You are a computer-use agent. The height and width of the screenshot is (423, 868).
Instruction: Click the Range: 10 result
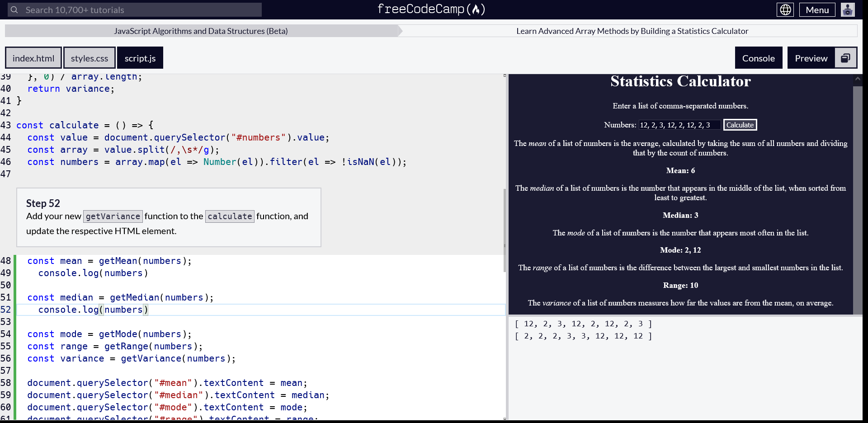pyautogui.click(x=680, y=285)
